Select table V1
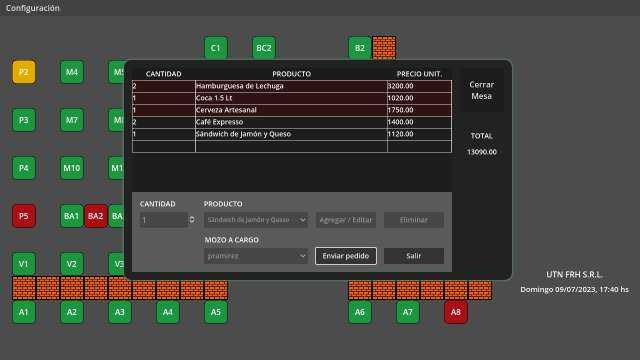Viewport: 640px width, 360px height. click(x=24, y=264)
